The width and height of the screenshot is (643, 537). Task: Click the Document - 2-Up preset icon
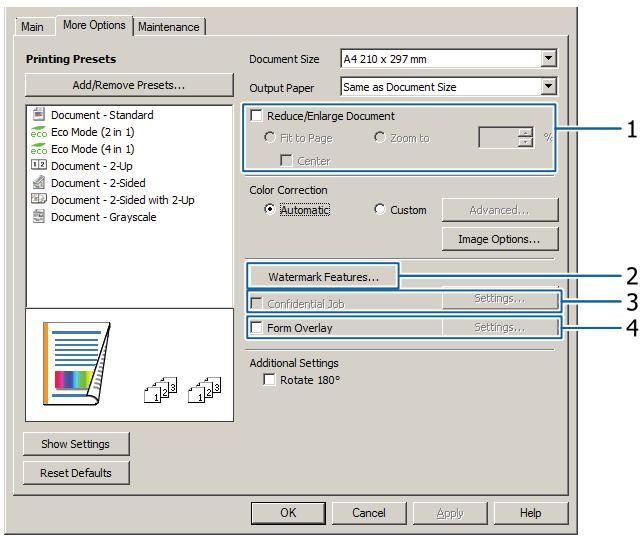click(39, 165)
